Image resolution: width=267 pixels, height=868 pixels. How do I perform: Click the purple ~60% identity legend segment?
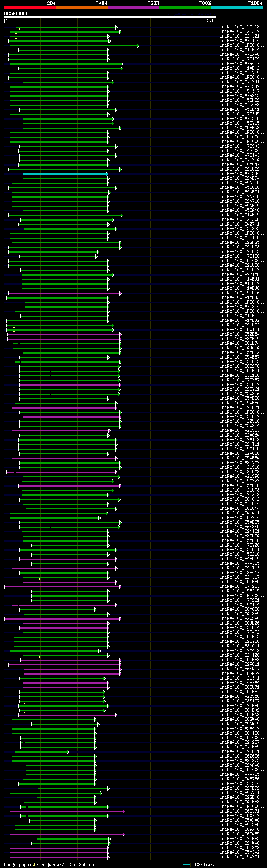(x=133, y=8)
